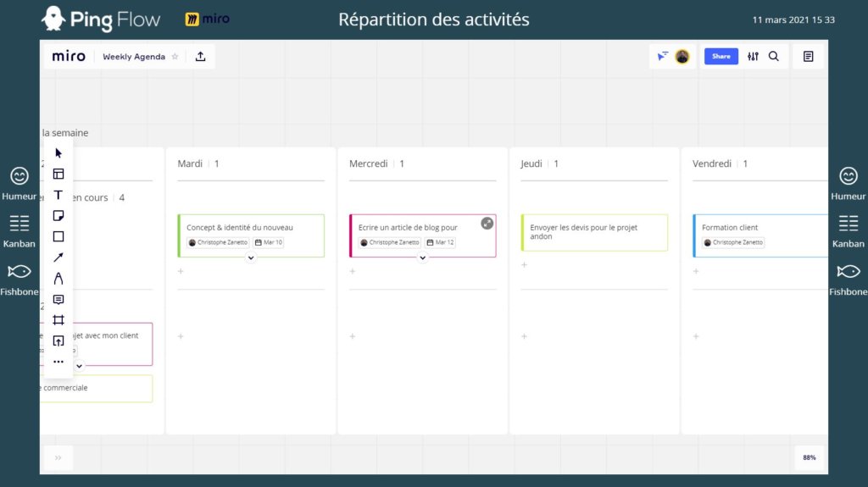The width and height of the screenshot is (868, 487).
Task: Click the 'en cours' swimlane label
Action: 90,197
